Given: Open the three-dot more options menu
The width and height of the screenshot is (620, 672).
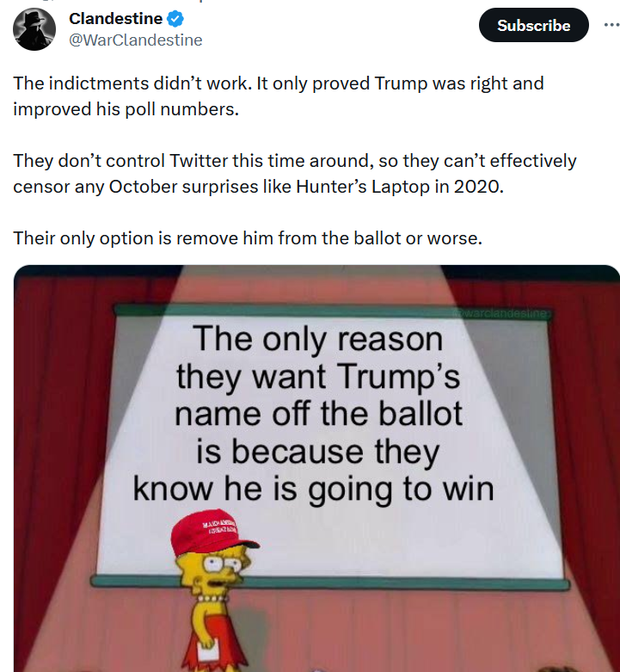Looking at the screenshot, I should coord(612,25).
